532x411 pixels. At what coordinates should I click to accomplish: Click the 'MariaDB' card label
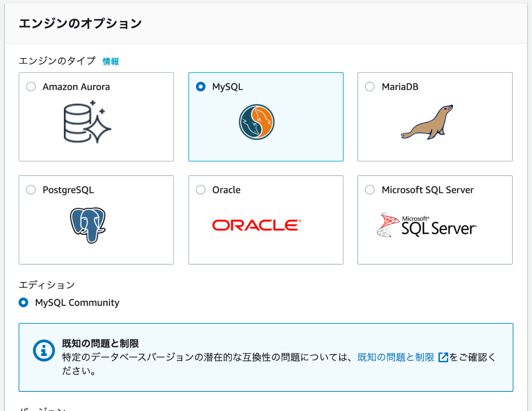(400, 87)
